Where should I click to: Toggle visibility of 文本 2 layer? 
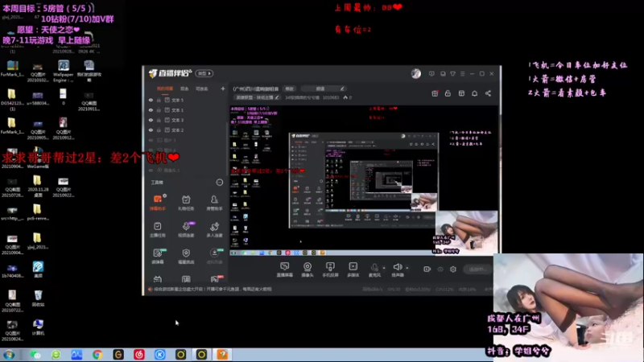pyautogui.click(x=151, y=130)
